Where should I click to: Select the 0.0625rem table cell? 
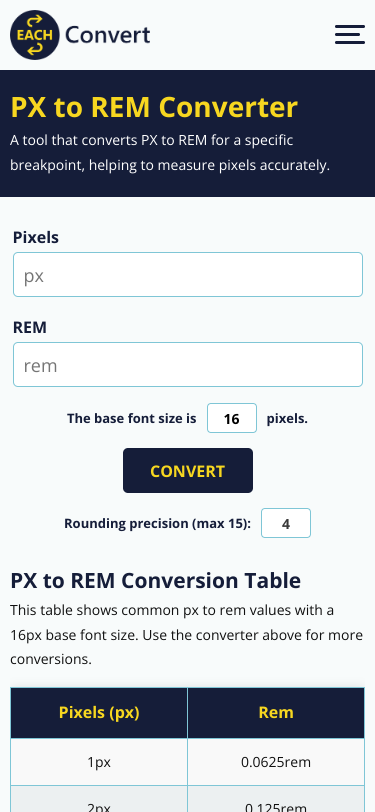[276, 762]
